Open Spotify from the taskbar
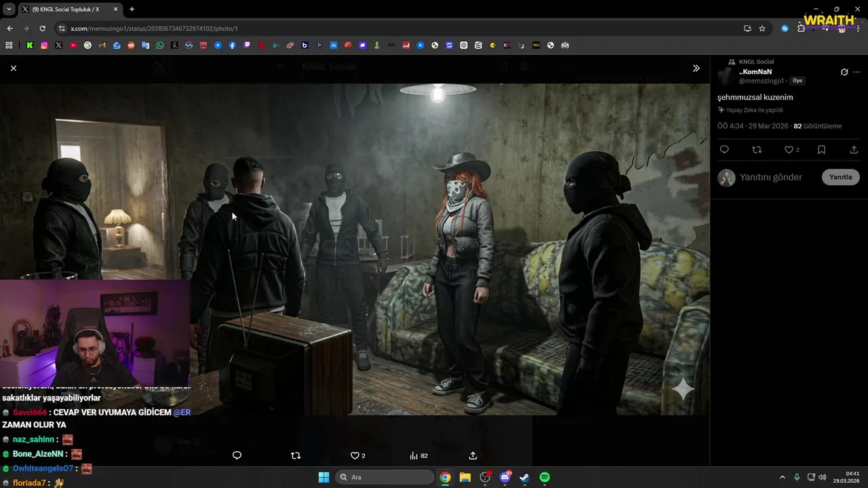868x488 pixels. pyautogui.click(x=545, y=477)
